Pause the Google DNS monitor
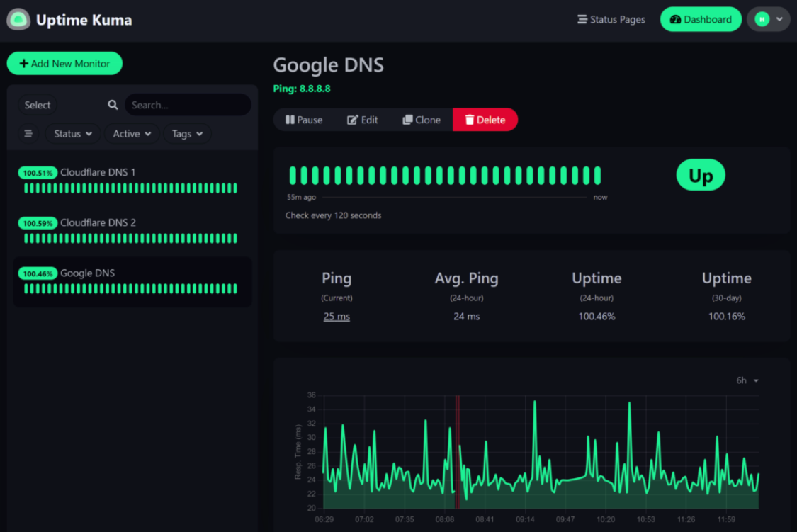The image size is (797, 532). 304,120
